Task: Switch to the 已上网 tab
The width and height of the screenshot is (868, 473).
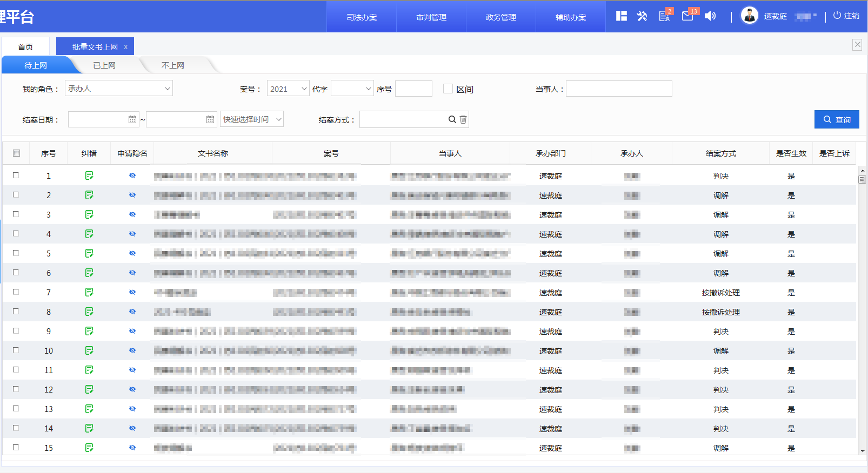Action: pyautogui.click(x=104, y=65)
